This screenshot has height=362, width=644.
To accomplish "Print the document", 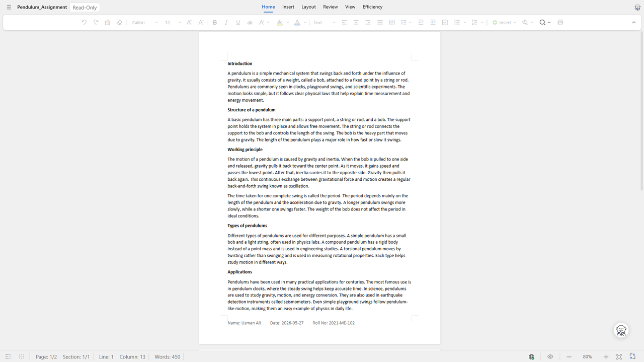I will pyautogui.click(x=560, y=23).
